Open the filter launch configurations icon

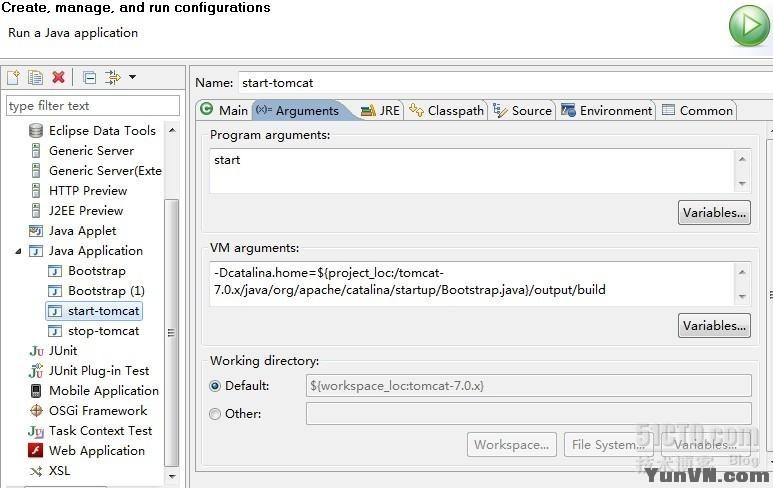tap(112, 77)
